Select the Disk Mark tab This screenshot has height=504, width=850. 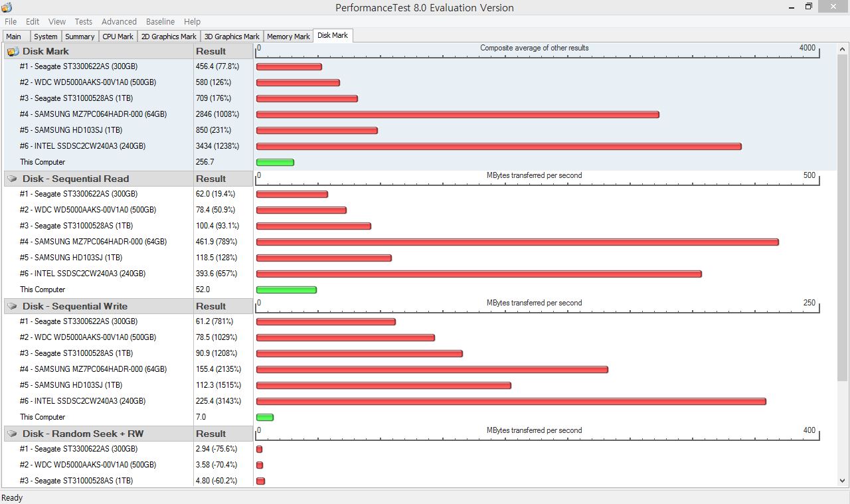tap(333, 35)
